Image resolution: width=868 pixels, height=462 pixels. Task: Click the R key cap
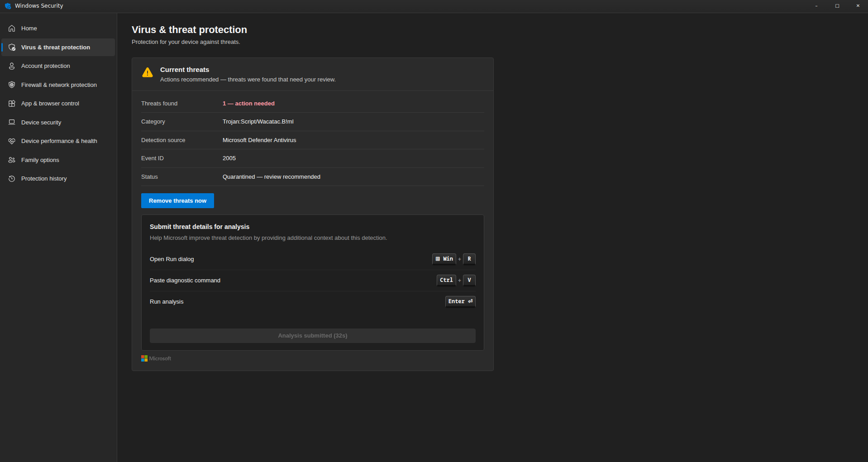469,259
